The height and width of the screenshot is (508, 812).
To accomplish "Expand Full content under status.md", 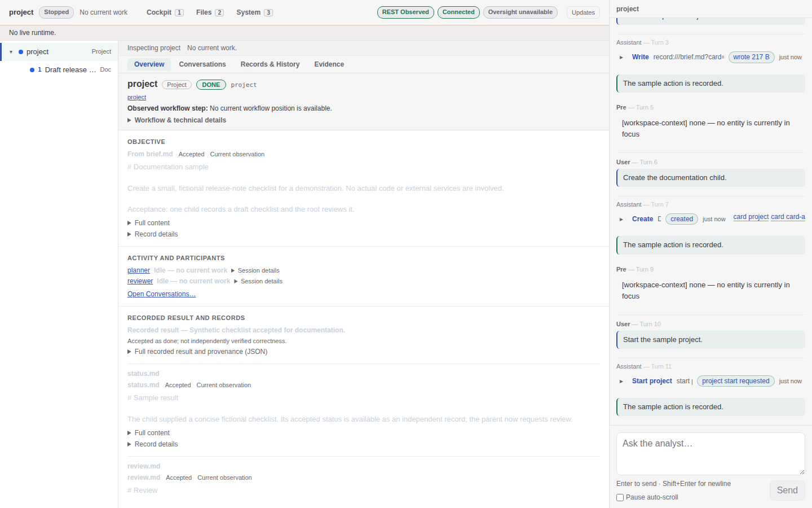I will [148, 433].
